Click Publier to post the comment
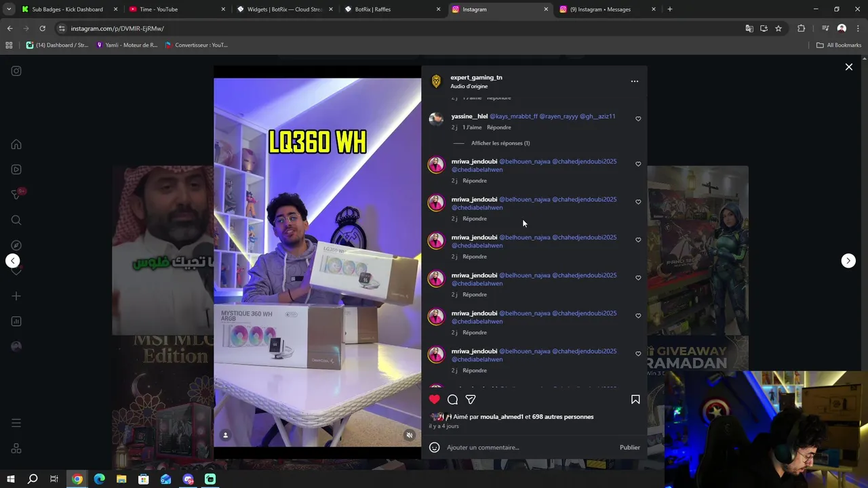Screen dimensions: 868x488 pos(629,447)
